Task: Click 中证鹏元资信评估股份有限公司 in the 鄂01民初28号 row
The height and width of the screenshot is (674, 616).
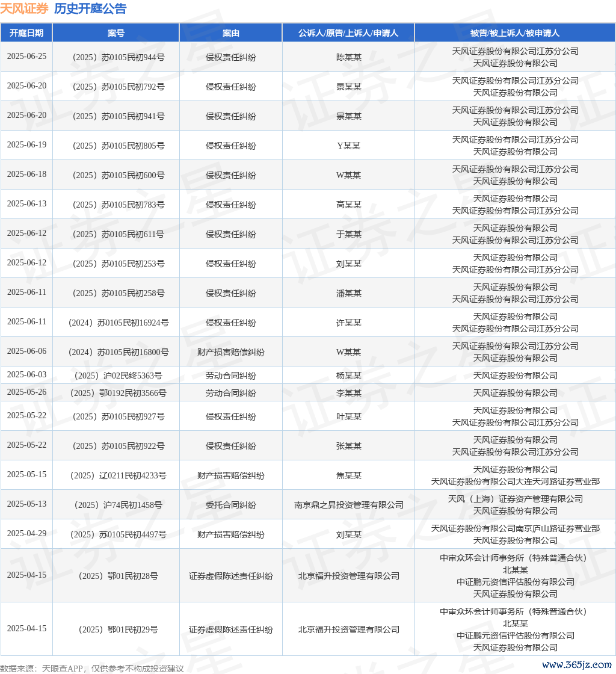Action: 515,582
